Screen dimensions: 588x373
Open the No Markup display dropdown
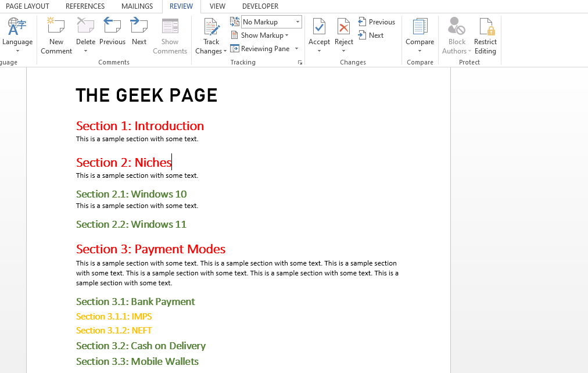[271, 22]
